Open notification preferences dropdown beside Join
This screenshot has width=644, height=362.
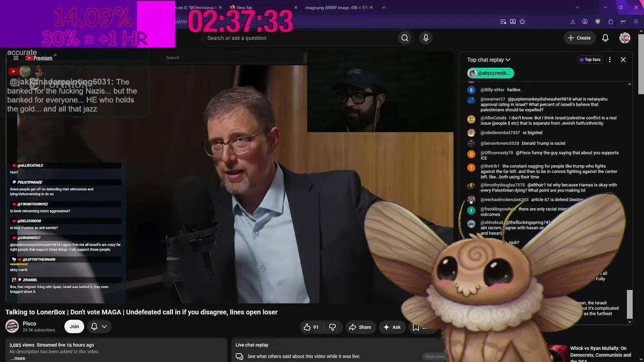pyautogui.click(x=99, y=327)
